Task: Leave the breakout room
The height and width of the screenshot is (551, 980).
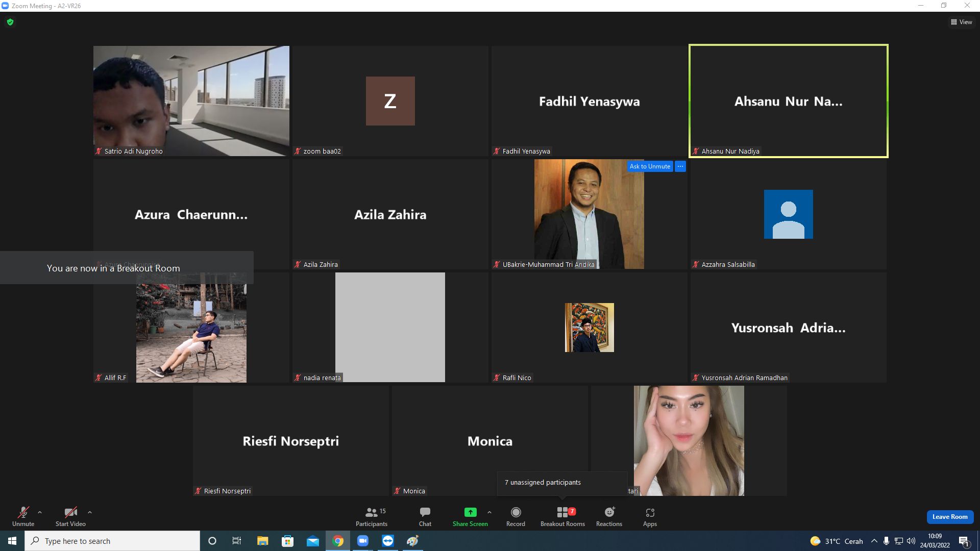Action: (x=950, y=517)
